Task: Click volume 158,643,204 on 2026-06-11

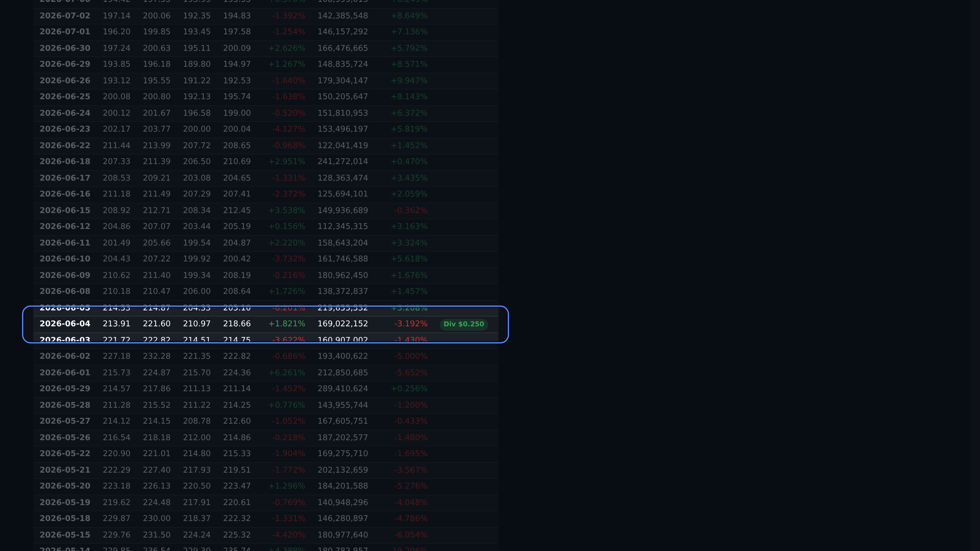Action: click(x=343, y=243)
